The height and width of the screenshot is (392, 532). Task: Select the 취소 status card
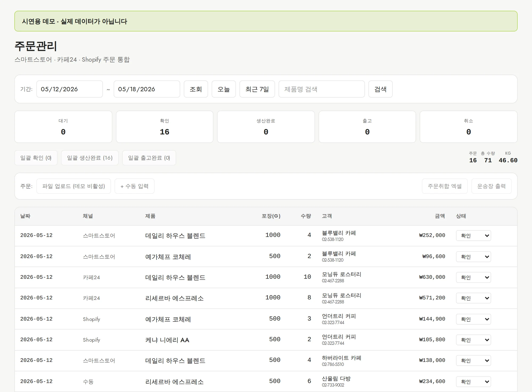pos(469,127)
